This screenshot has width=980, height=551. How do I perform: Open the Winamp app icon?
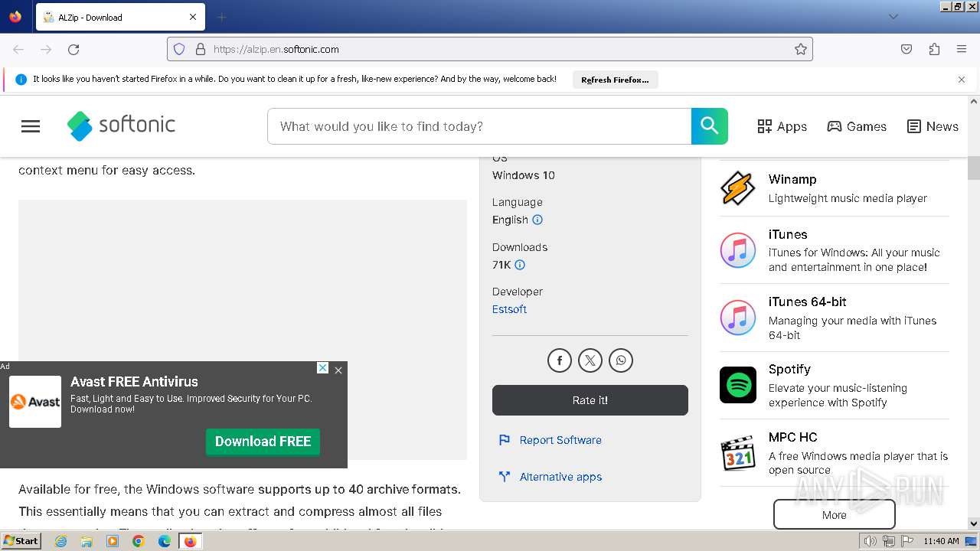pos(738,188)
